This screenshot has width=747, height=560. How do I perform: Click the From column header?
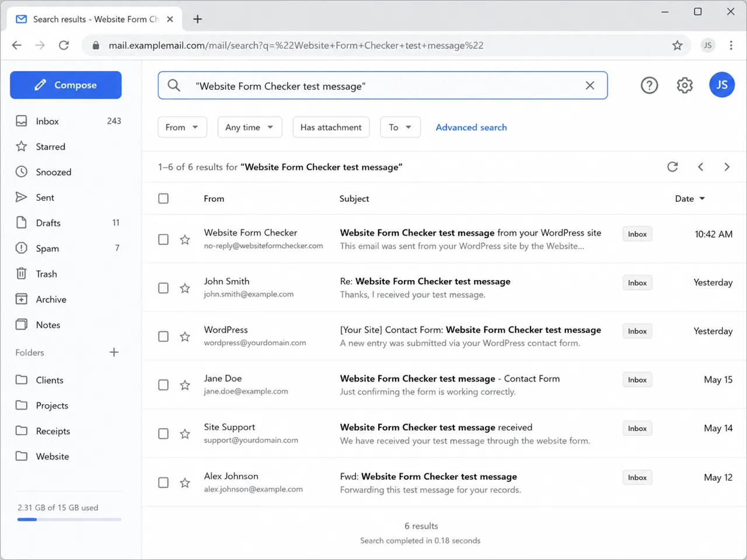click(x=214, y=199)
